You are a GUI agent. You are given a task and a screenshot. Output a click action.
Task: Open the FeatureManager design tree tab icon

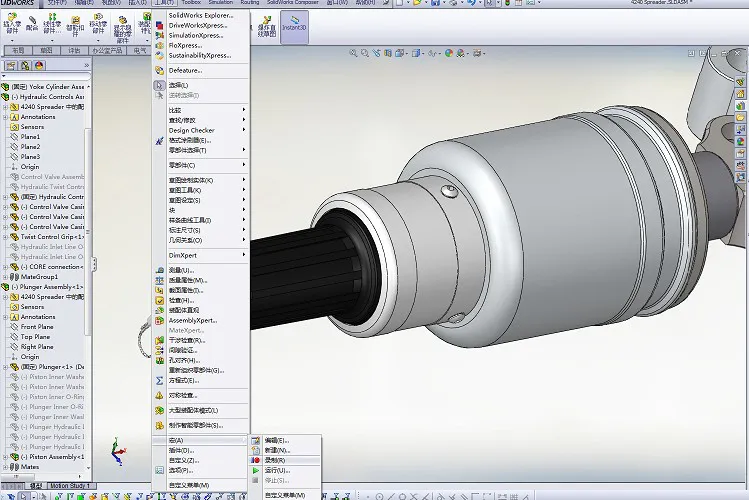11,65
